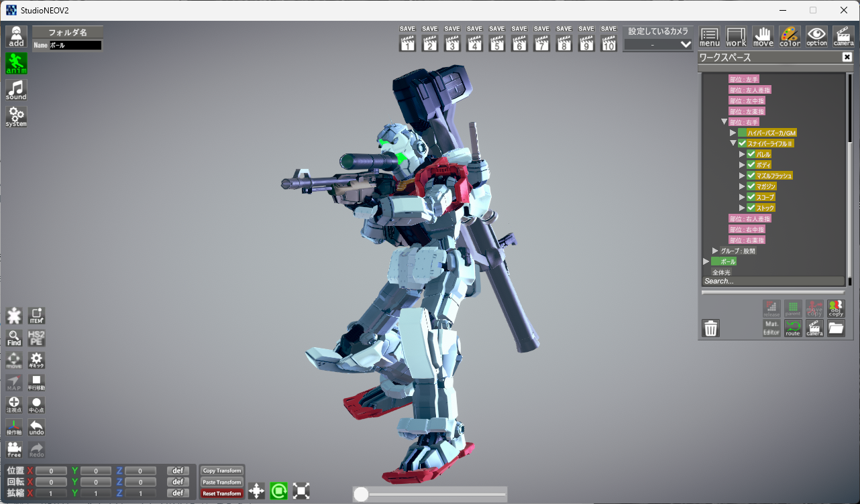Click the route button in workspace

pos(793,328)
